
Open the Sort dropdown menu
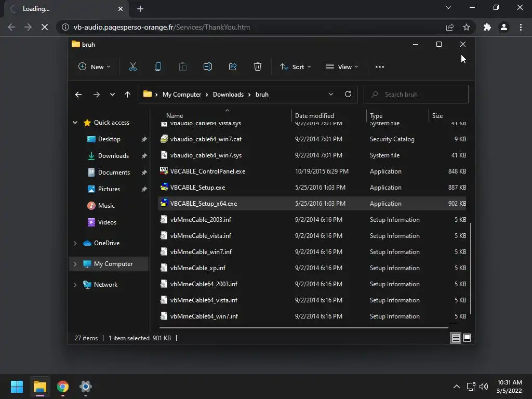click(295, 67)
